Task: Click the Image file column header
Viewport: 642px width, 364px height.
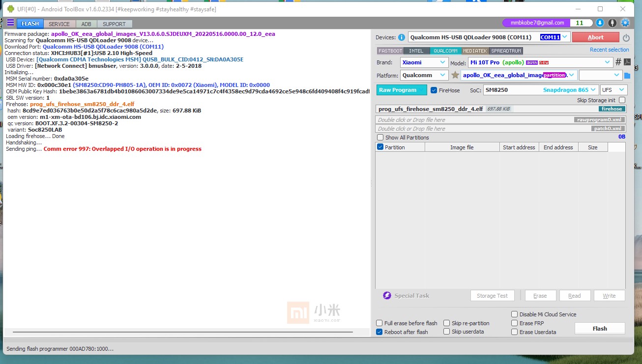Action: (462, 147)
